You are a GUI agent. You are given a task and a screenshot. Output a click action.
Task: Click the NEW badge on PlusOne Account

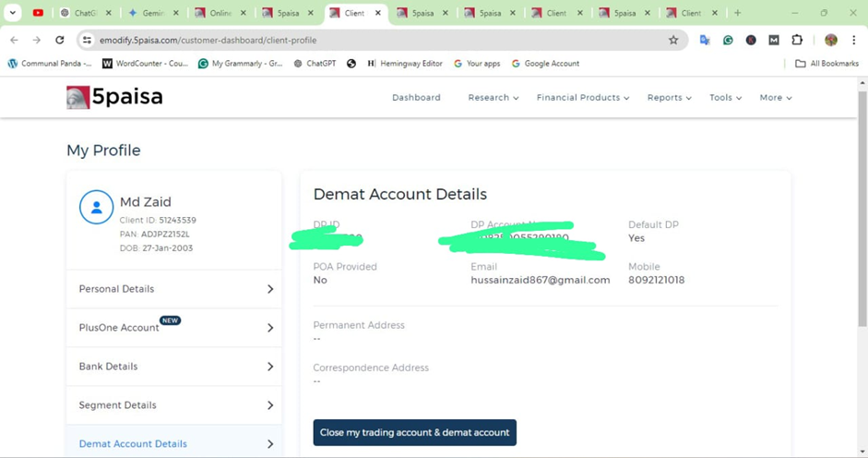pos(170,320)
